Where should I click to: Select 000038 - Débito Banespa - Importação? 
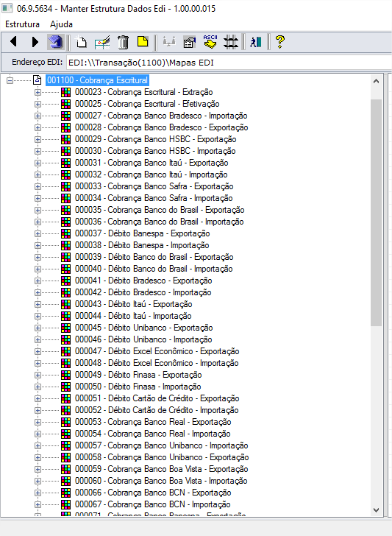(x=142, y=245)
